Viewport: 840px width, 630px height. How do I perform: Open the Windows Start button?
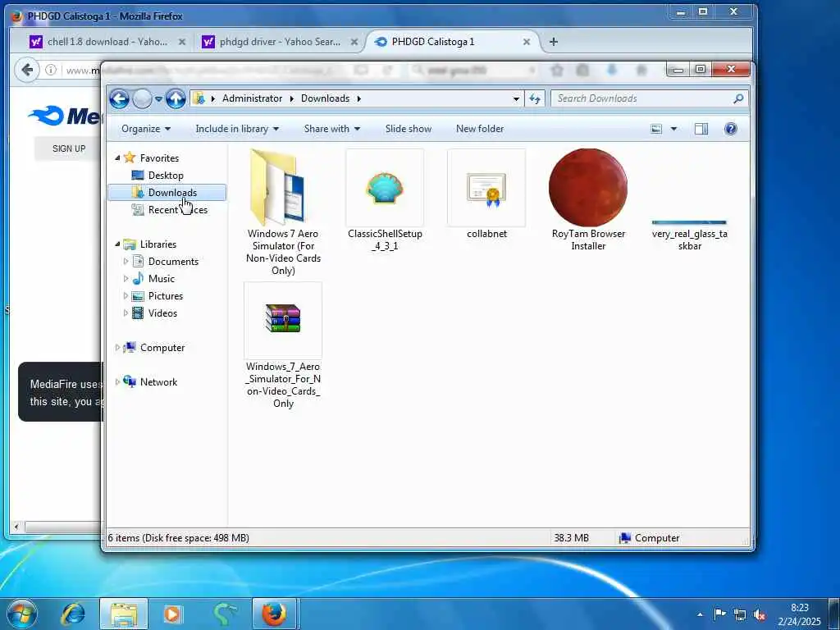click(x=21, y=614)
